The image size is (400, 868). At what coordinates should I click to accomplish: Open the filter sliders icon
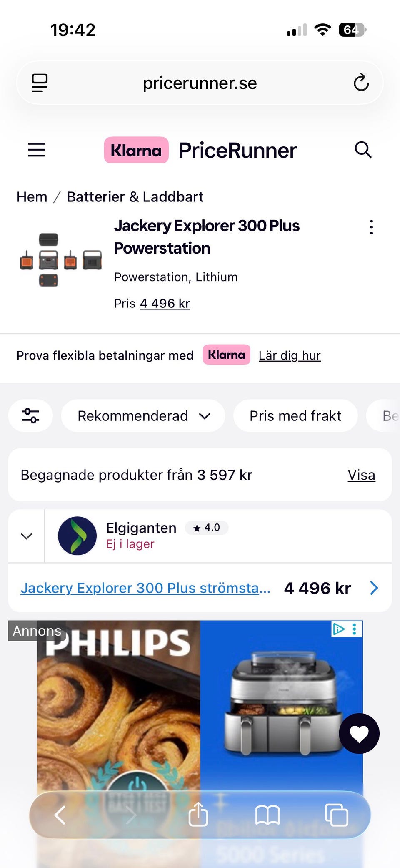[x=31, y=415]
